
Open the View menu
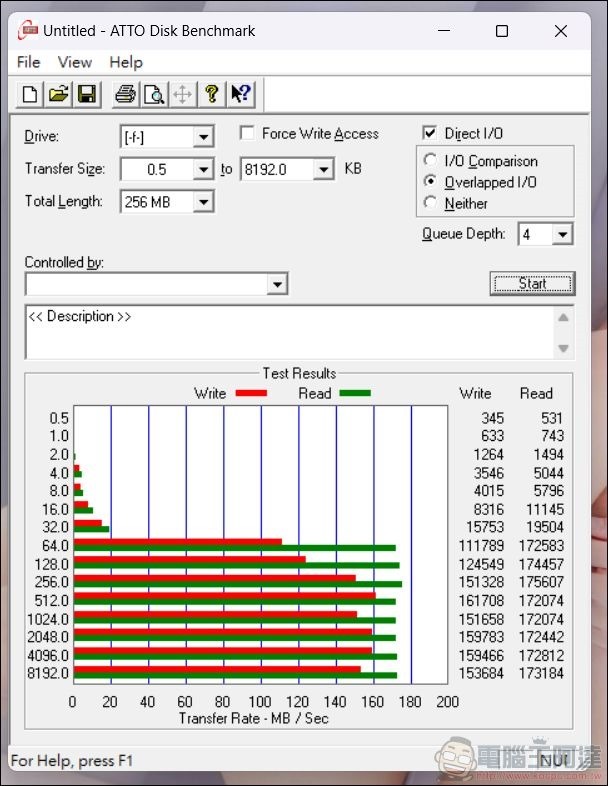75,62
